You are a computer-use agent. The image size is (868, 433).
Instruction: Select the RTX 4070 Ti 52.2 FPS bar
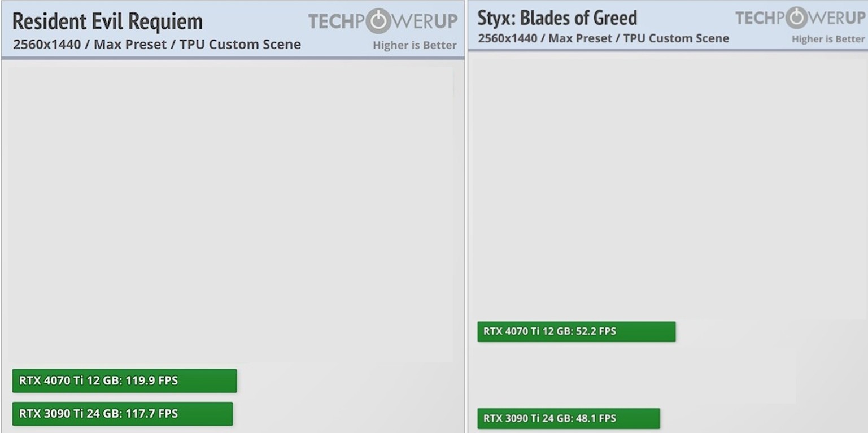click(x=576, y=331)
